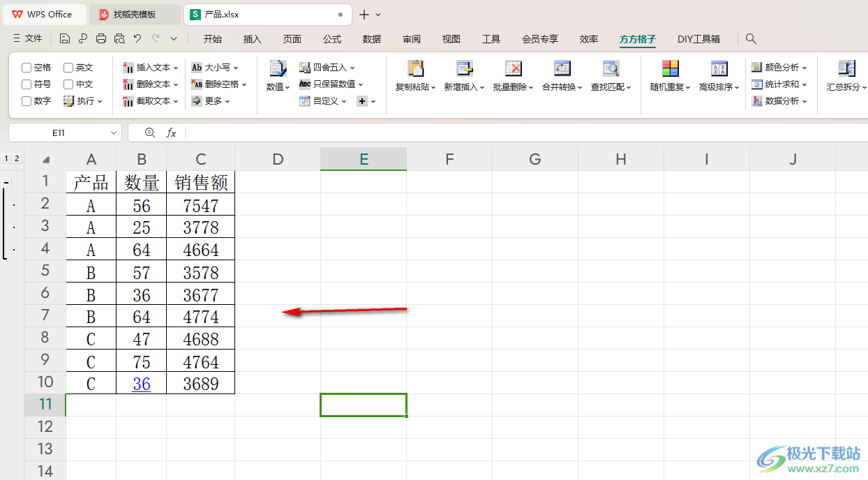The width and height of the screenshot is (868, 480).
Task: Enable the 空格 (spaces) checkbox
Action: click(x=27, y=68)
